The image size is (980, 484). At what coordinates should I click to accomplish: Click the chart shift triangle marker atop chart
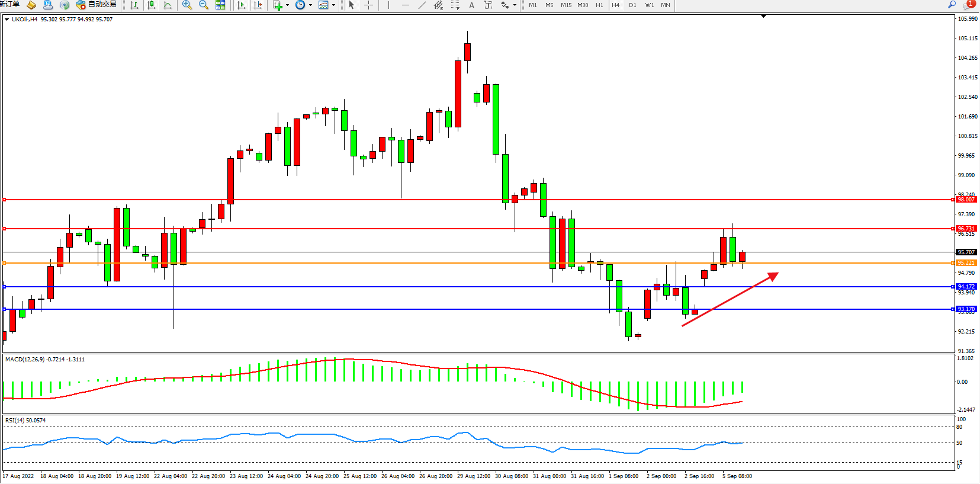pyautogui.click(x=763, y=16)
